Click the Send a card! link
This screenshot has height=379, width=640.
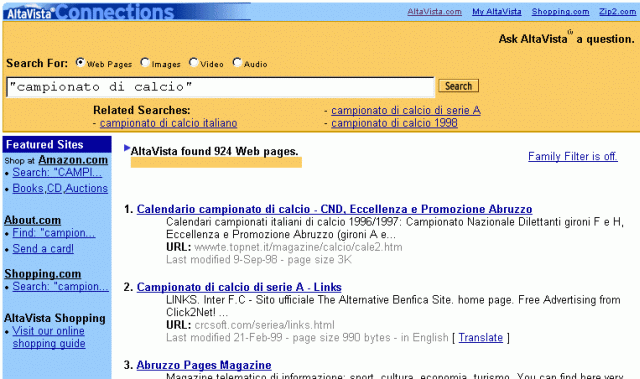[43, 249]
